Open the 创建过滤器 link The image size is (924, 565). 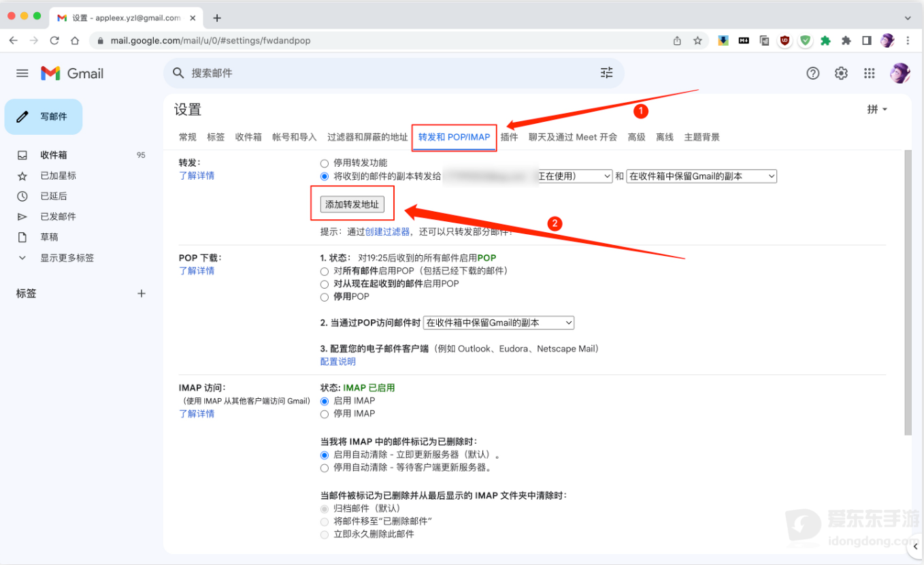(x=387, y=231)
